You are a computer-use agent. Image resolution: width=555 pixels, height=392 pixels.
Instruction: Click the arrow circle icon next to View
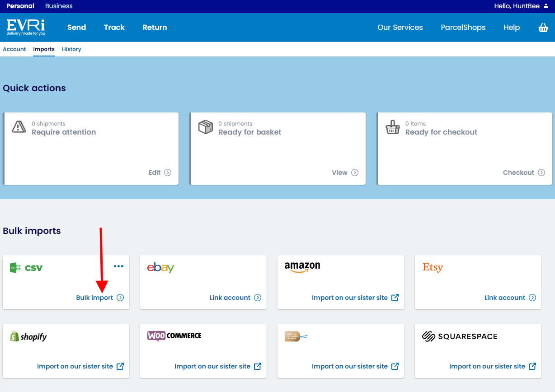[x=355, y=173]
